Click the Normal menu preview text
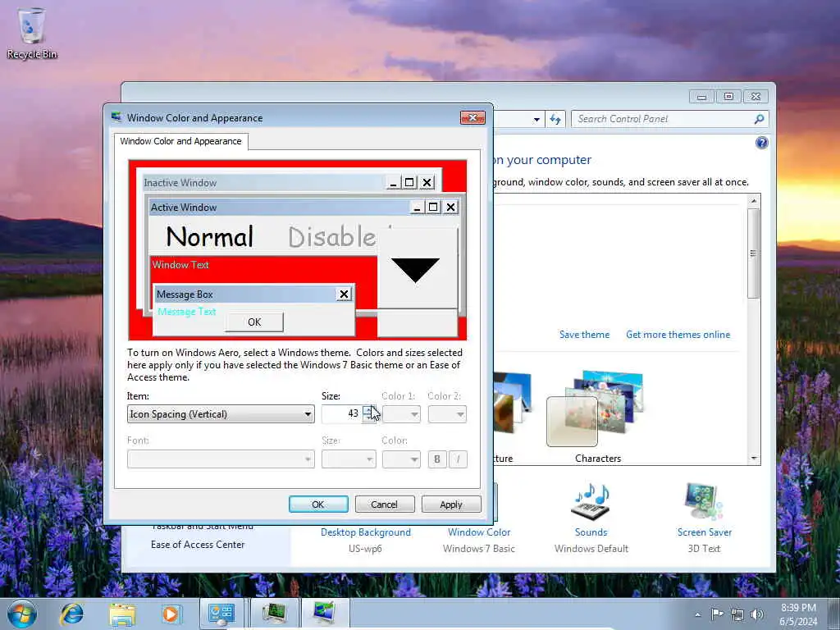Viewport: 840px width, 630px height. click(209, 236)
